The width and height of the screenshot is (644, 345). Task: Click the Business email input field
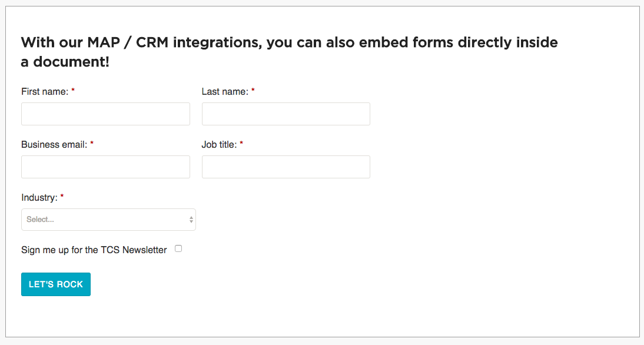(105, 167)
